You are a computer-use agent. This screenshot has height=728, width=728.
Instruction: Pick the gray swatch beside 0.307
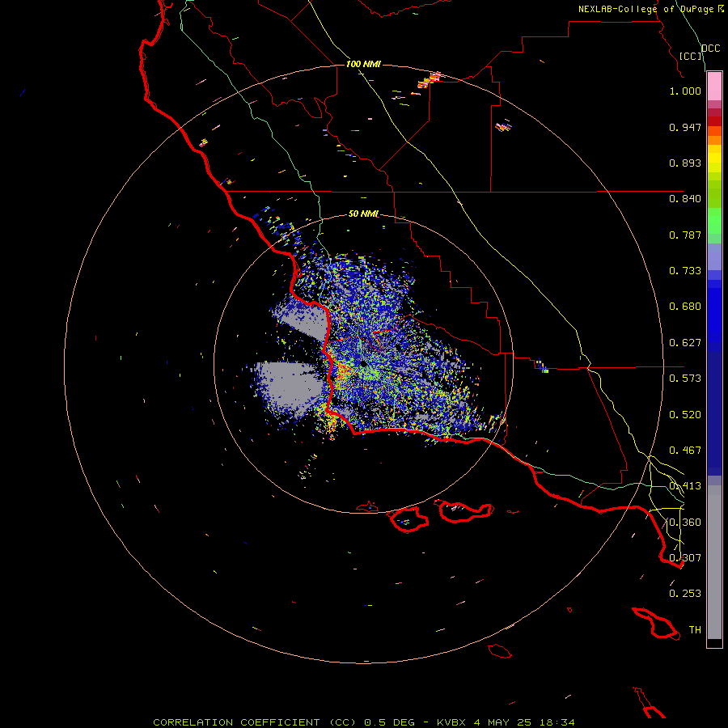click(x=714, y=562)
